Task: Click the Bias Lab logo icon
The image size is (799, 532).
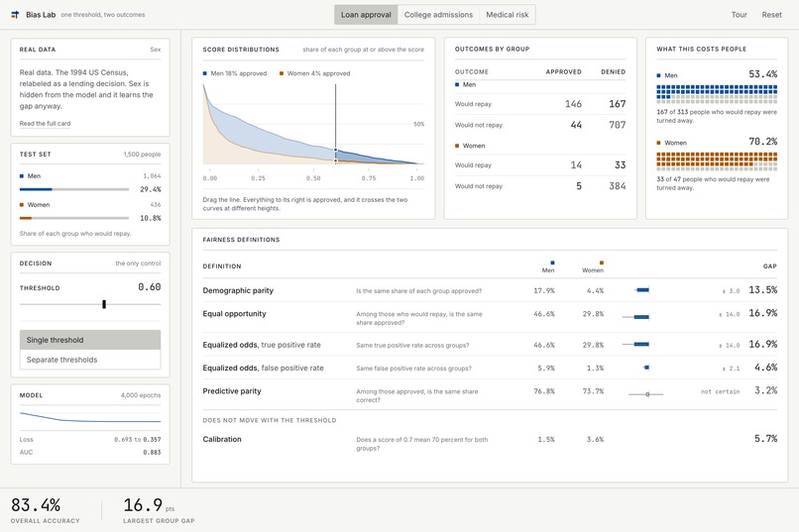Action: tap(15, 15)
